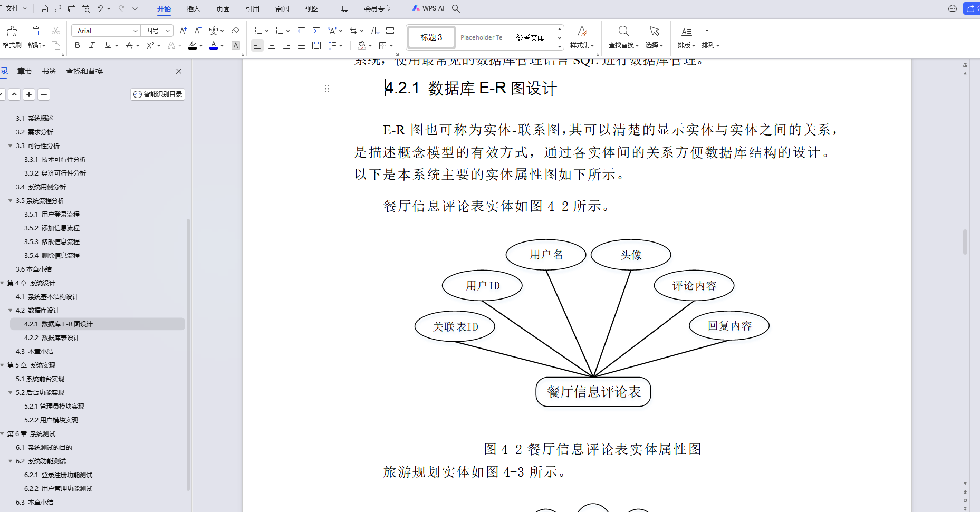Open Print Preview from quick access toolbar
The image size is (980, 512).
click(85, 8)
